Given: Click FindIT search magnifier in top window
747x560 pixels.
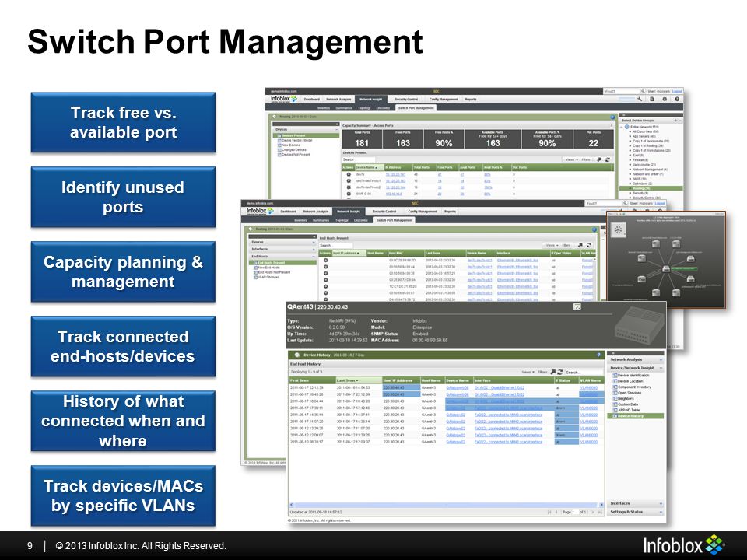Looking at the screenshot, I should click(643, 91).
